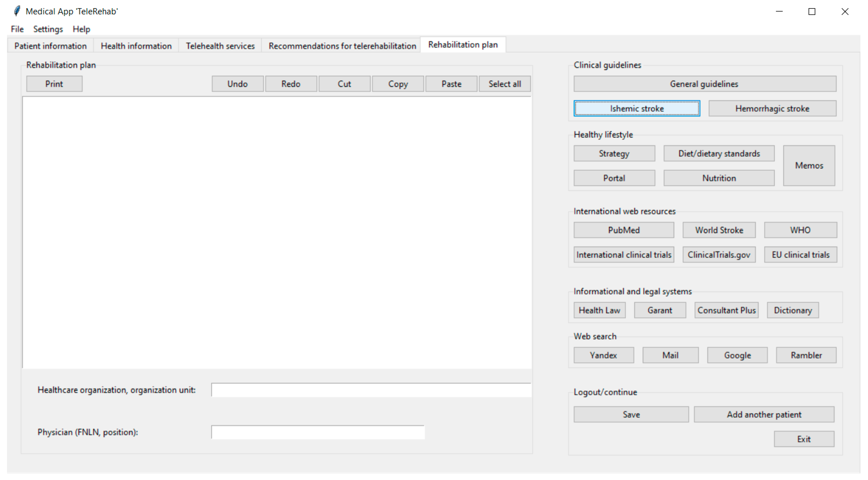
Task: Click the Paste toolbar button
Action: tap(451, 84)
